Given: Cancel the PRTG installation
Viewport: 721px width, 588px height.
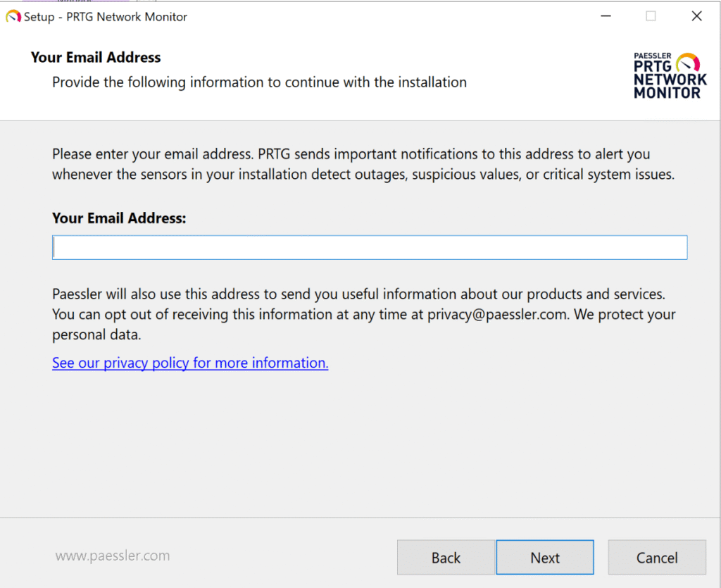Looking at the screenshot, I should [657, 558].
